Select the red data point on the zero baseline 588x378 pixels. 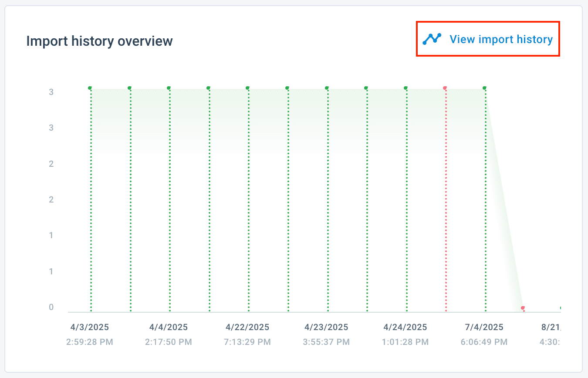523,308
